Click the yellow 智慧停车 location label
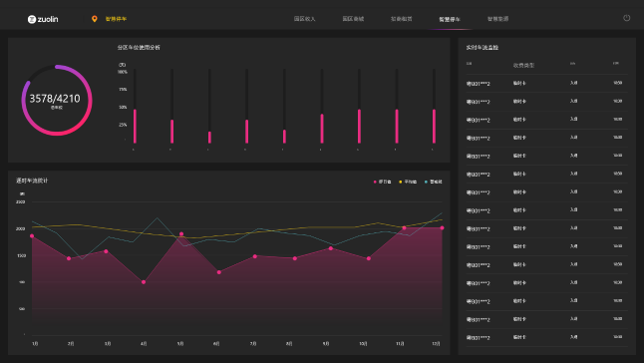Viewport: 644px width, 363px height. pos(116,19)
